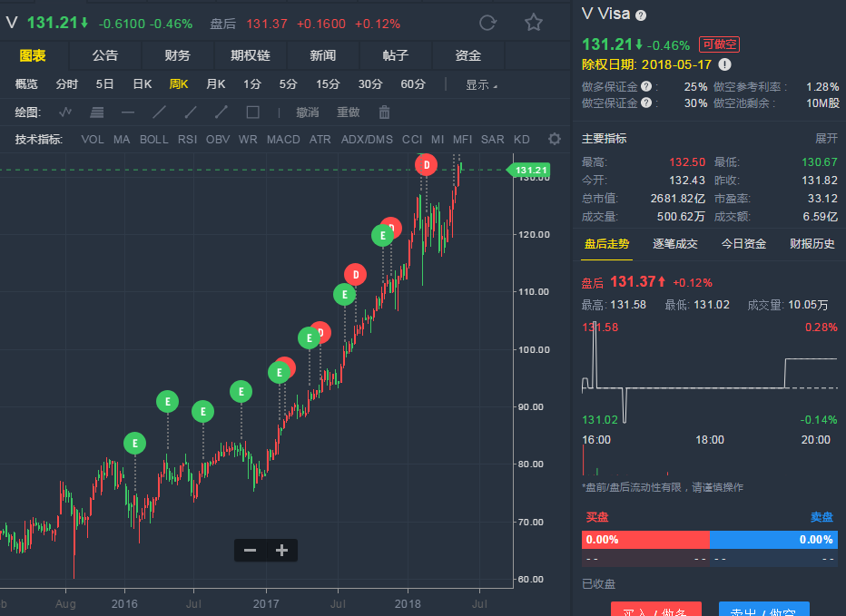Open technical indicator settings gear
Image resolution: width=846 pixels, height=616 pixels.
(554, 139)
